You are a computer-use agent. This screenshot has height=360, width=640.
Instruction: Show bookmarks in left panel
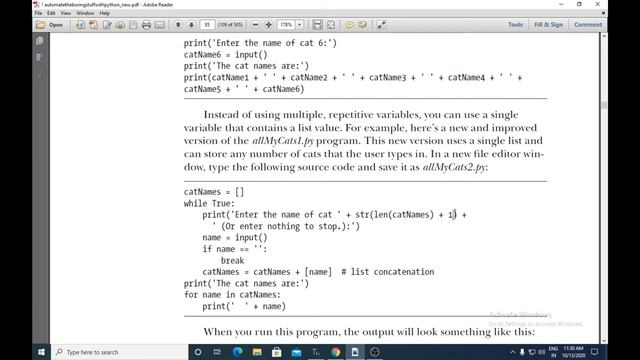[x=40, y=58]
